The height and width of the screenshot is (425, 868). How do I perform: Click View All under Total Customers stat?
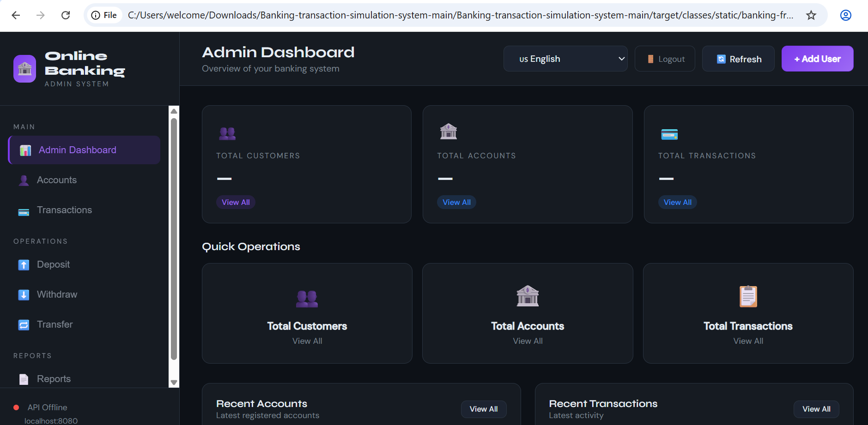pos(236,202)
